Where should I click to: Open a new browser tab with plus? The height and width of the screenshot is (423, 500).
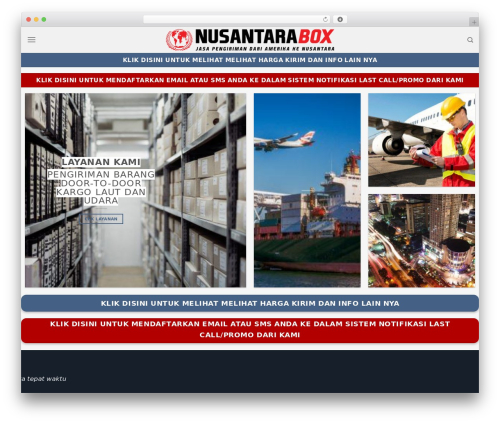click(x=474, y=22)
